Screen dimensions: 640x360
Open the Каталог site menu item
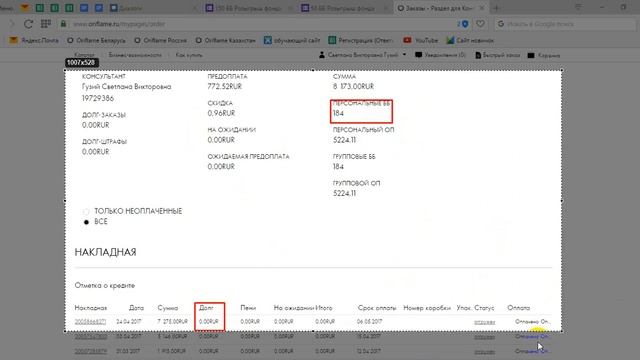coord(84,55)
